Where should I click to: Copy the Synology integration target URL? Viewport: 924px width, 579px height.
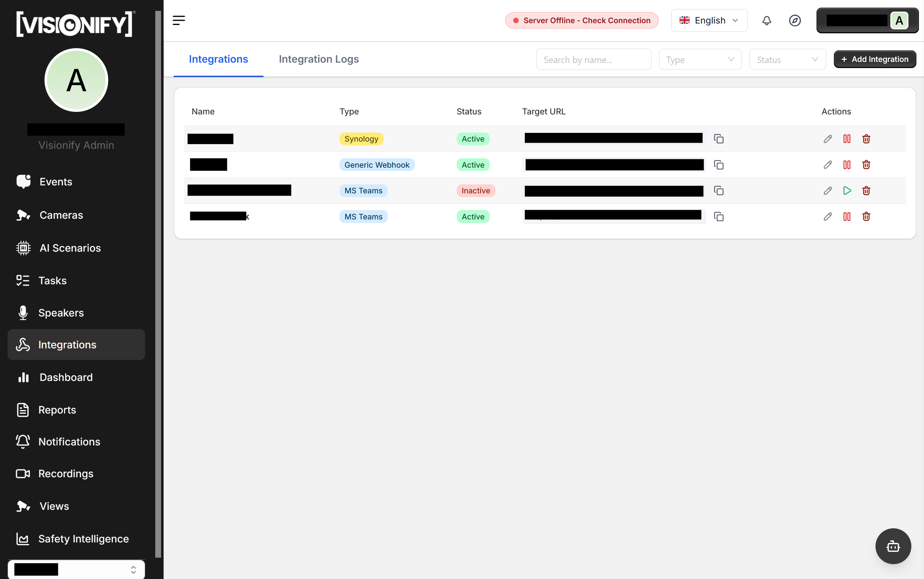pos(718,139)
